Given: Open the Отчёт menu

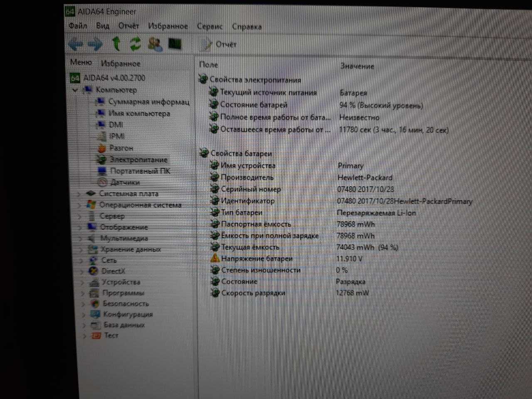Looking at the screenshot, I should (128, 26).
